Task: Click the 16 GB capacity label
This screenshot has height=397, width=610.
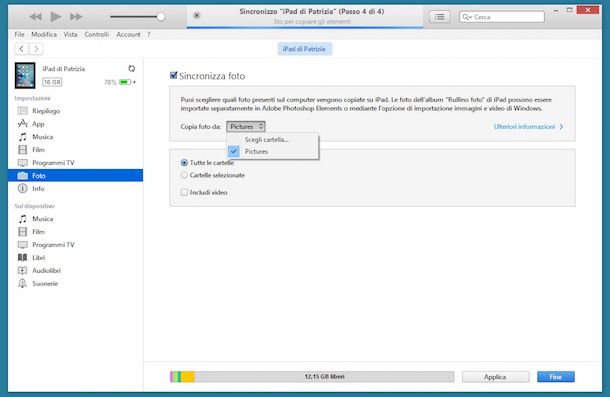Action: 52,82
